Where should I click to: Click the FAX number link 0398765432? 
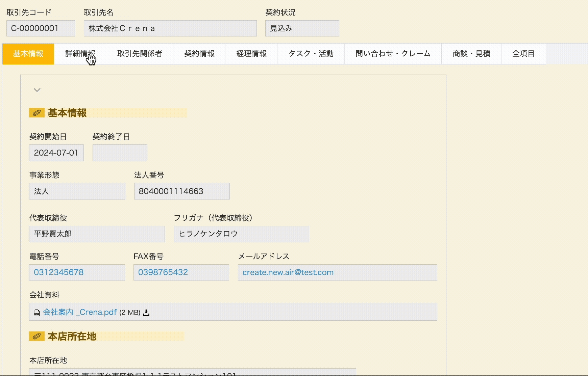click(163, 272)
